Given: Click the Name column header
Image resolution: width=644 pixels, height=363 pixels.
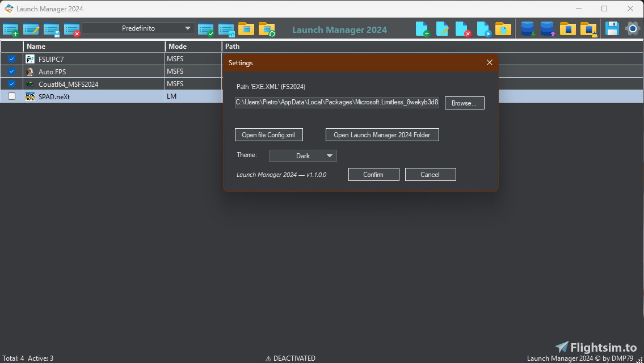Looking at the screenshot, I should pyautogui.click(x=94, y=47).
